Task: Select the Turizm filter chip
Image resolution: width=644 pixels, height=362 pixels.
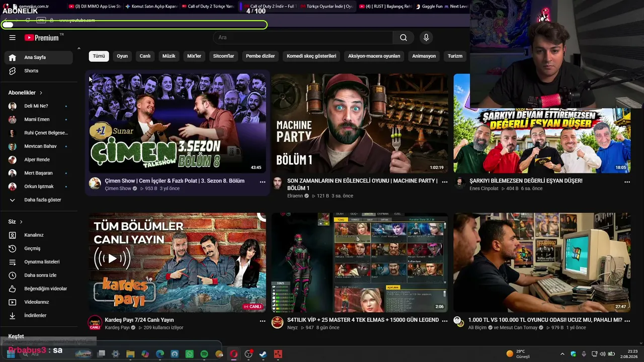Action: click(x=455, y=56)
